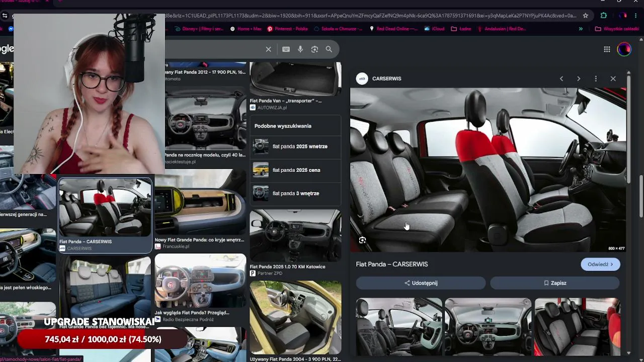Open the 'Ładne' bookmarks folder

pyautogui.click(x=461, y=29)
